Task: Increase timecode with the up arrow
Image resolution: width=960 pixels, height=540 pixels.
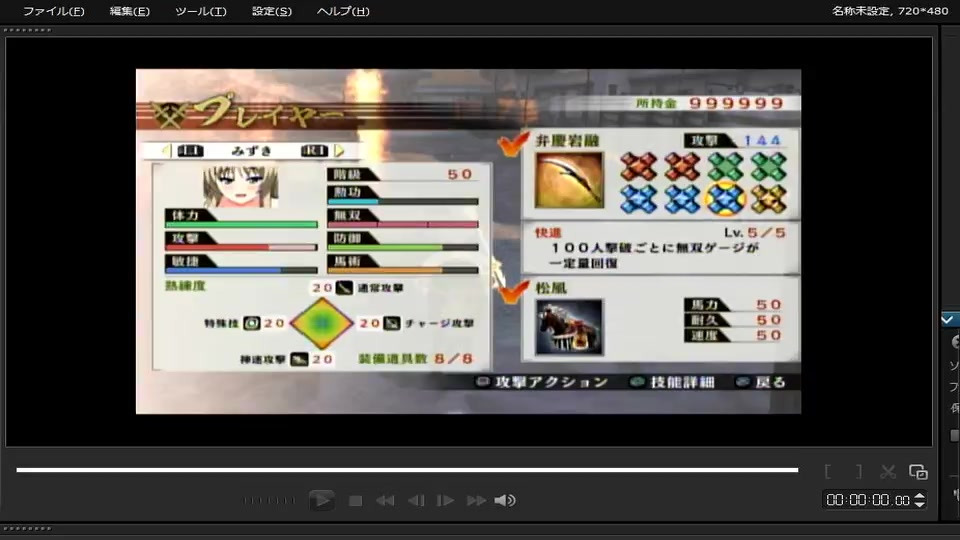Action: [x=919, y=496]
